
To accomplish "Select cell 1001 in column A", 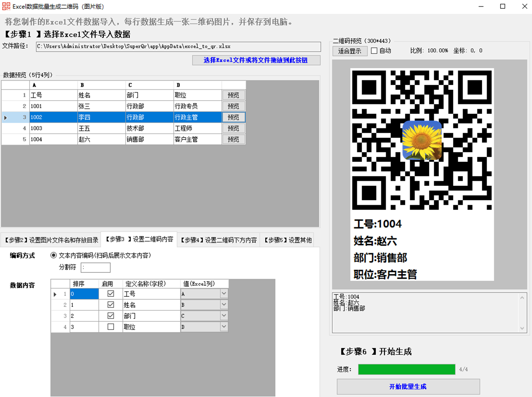I will [54, 106].
